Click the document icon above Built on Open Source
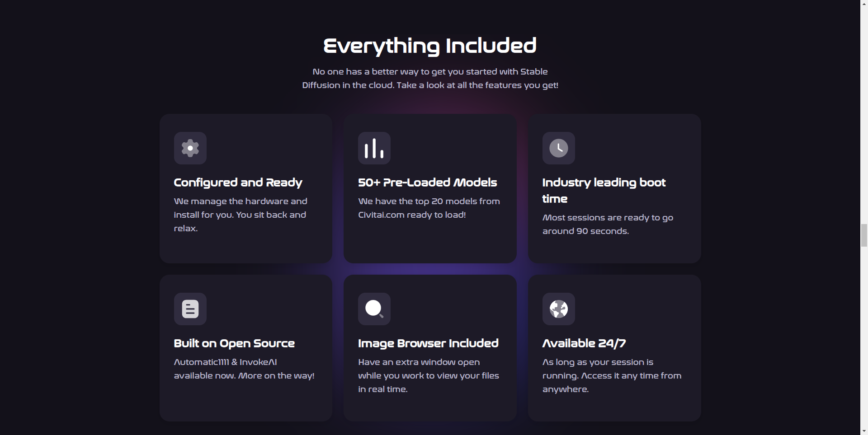The image size is (868, 435). tap(190, 309)
